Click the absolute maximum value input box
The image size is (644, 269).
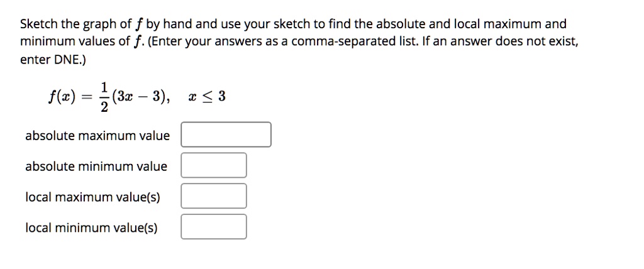click(226, 134)
